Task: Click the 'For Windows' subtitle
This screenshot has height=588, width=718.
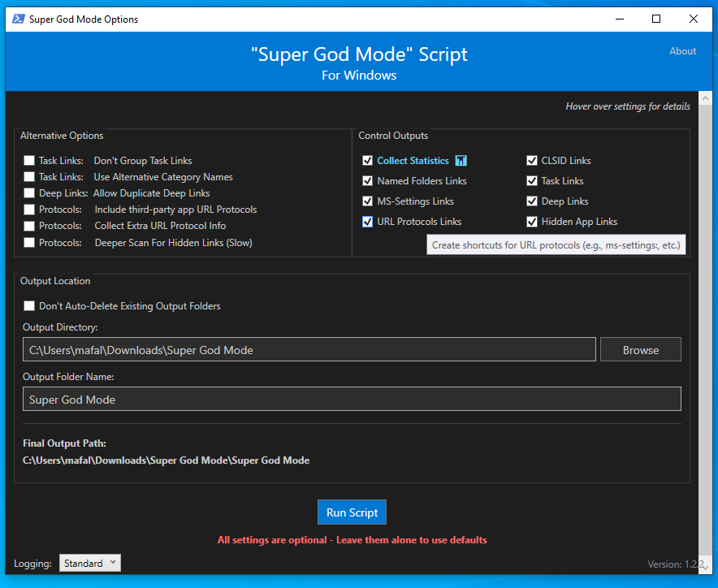Action: pyautogui.click(x=359, y=75)
